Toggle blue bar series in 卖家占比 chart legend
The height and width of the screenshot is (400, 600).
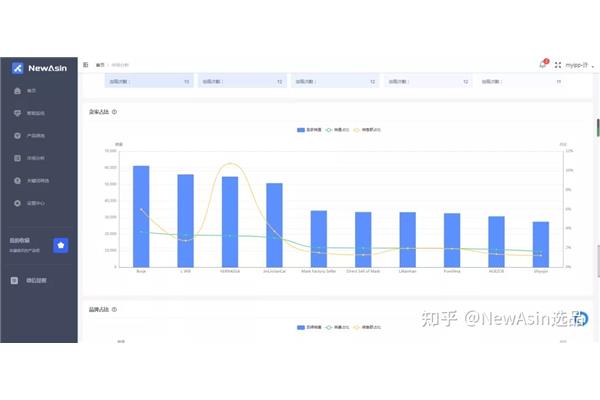[x=309, y=130]
